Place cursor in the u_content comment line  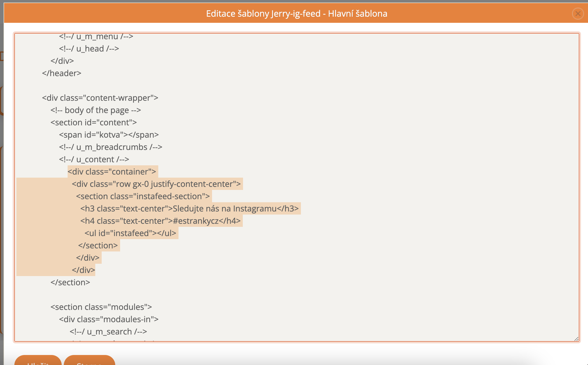(94, 159)
